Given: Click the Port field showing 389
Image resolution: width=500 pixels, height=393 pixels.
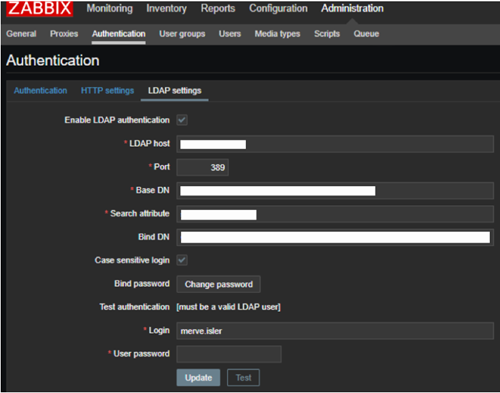Looking at the screenshot, I should (x=203, y=167).
